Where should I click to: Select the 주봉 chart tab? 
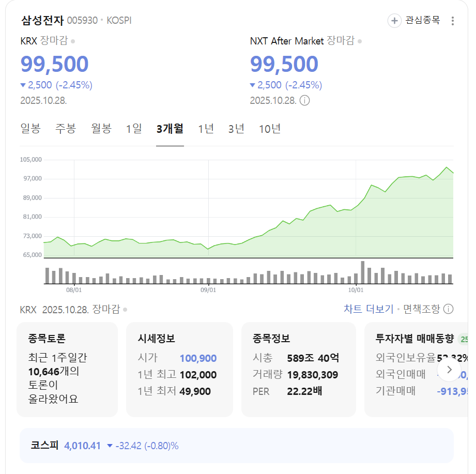(x=66, y=129)
